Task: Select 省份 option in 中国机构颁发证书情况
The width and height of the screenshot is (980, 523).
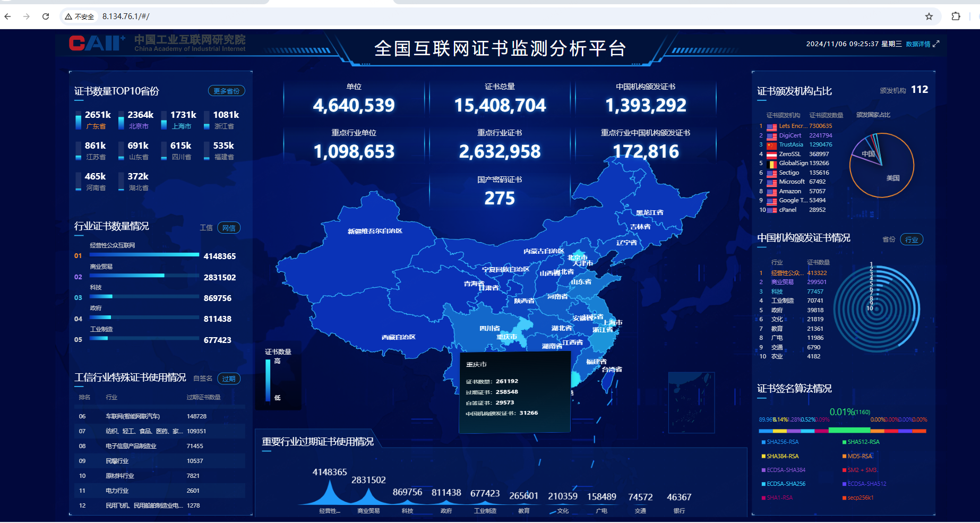Action: 889,239
